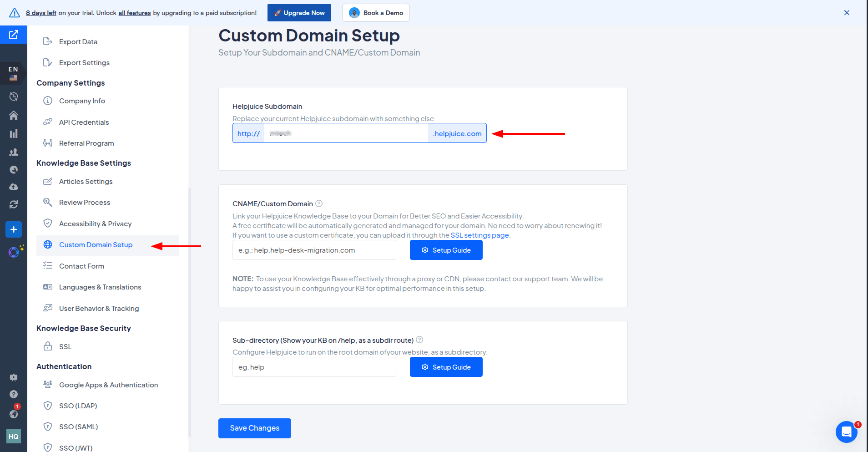The width and height of the screenshot is (868, 452).
Task: Click the Book a Demo button
Action: [x=376, y=13]
